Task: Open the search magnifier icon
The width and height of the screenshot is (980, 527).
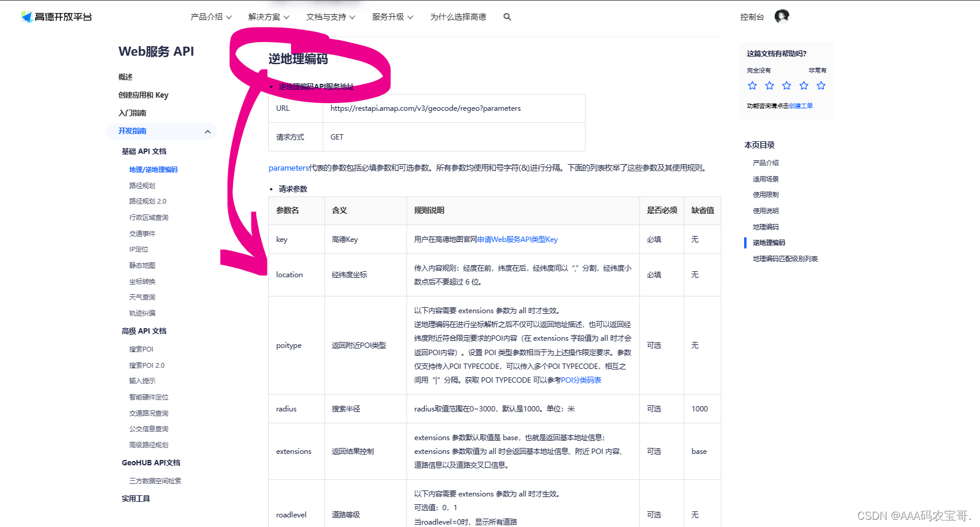Action: pyautogui.click(x=507, y=17)
